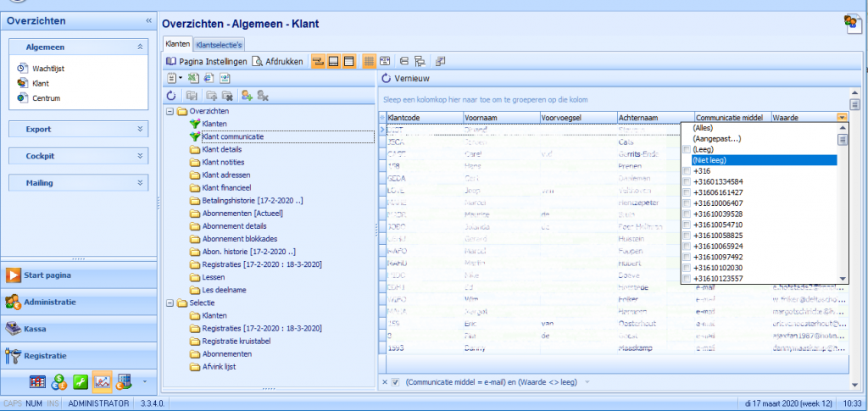Viewport: 868px width, 411px height.
Task: Tick the +31601334584 filter checkbox
Action: [687, 181]
